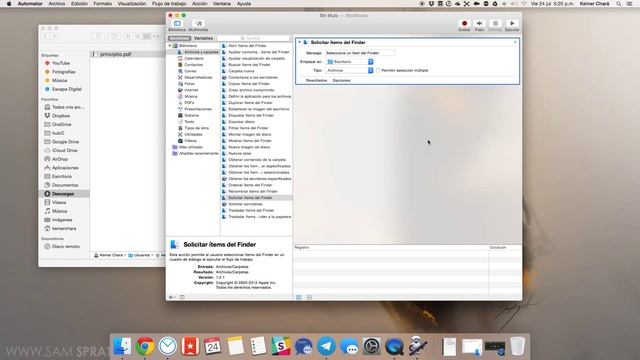
Task: Click the action search field in library
Action: point(254,38)
